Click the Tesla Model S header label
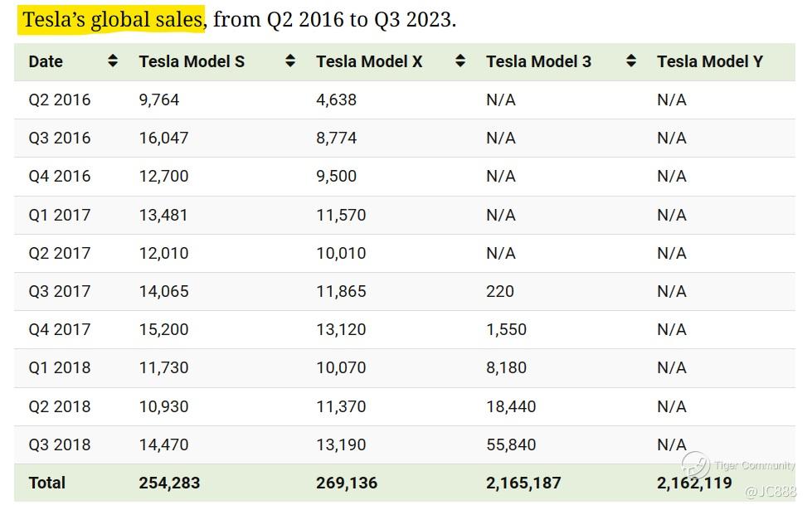Screen dimensions: 812x510 (192, 61)
